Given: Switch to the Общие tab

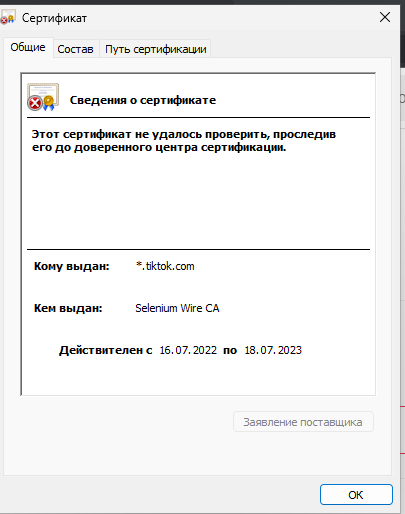Looking at the screenshot, I should point(28,47).
